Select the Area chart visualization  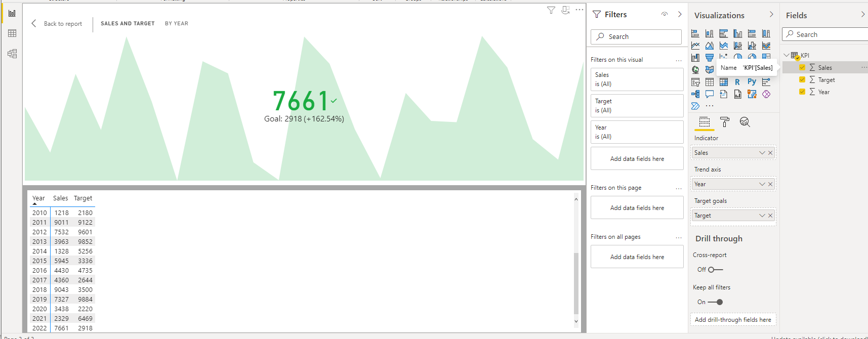click(710, 46)
